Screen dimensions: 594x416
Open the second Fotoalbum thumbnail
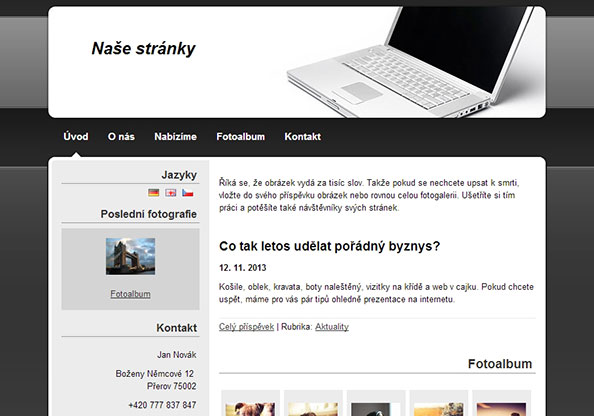tap(313, 409)
